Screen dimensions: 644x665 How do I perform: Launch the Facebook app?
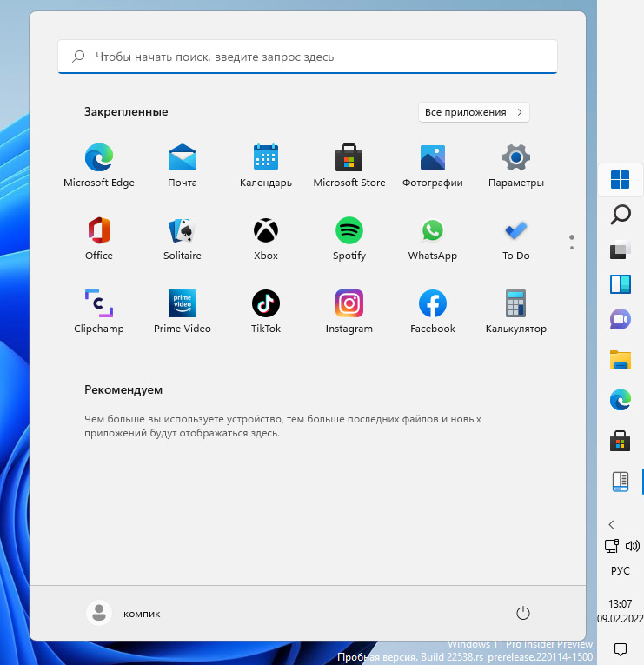[433, 312]
